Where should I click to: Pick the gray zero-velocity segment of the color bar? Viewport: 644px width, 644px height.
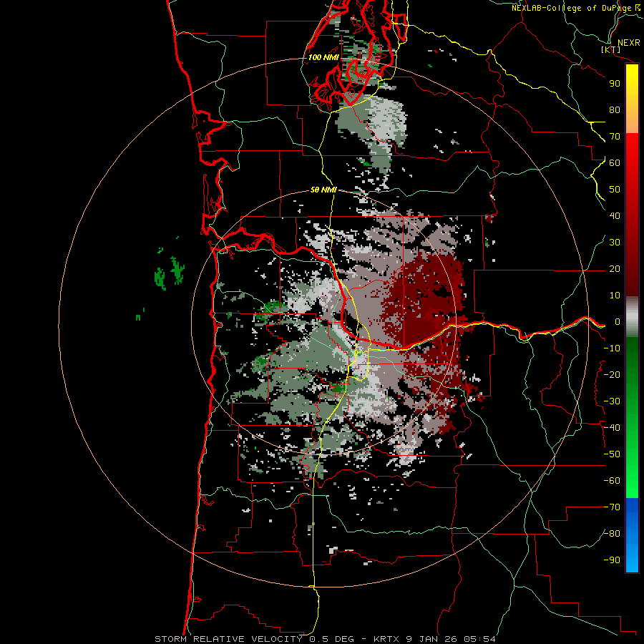click(632, 317)
